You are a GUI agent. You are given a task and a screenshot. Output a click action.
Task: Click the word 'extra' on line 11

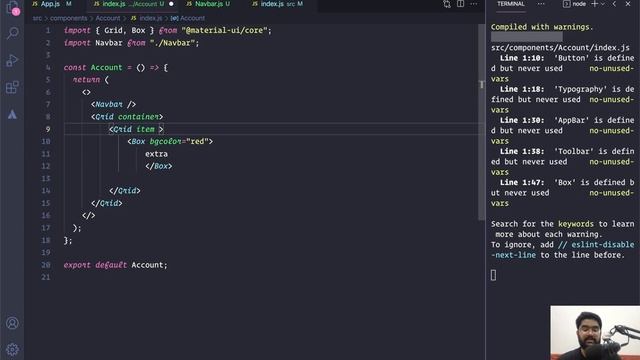(156, 154)
